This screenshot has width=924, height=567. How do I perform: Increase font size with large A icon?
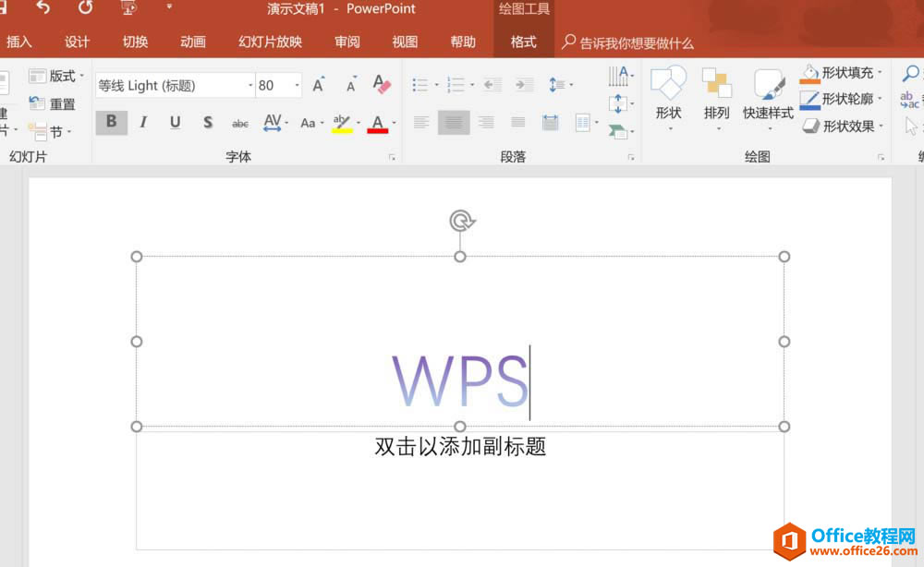pos(319,84)
